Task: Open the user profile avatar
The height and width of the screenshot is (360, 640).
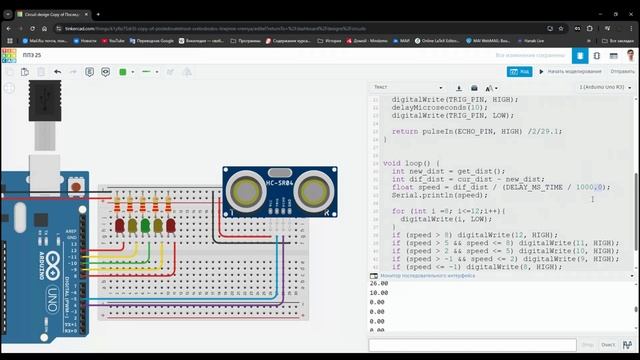Action: pos(631,56)
